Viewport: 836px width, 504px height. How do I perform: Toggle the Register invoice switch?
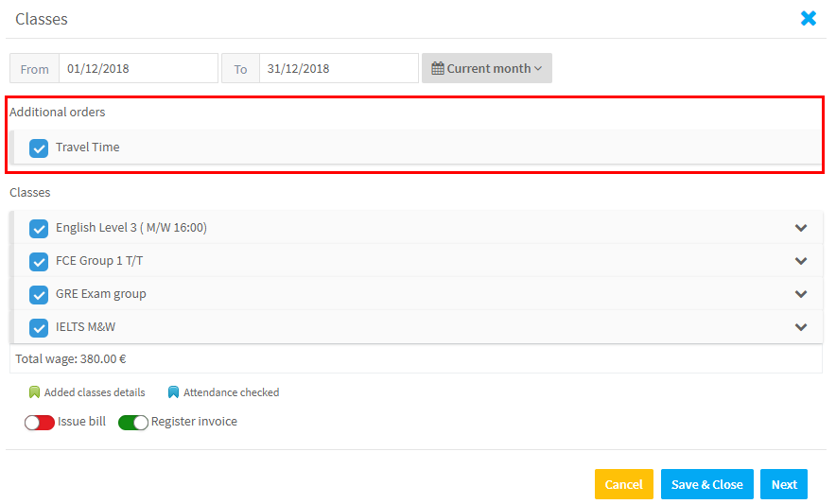pos(133,423)
